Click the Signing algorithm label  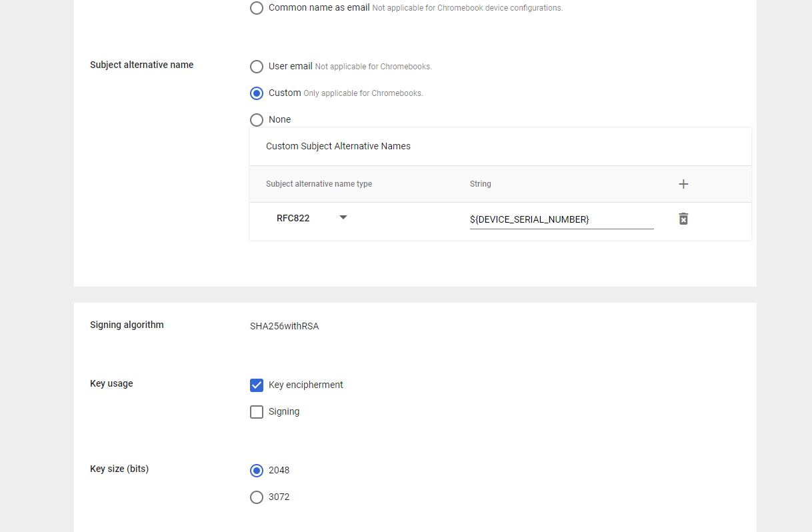click(x=127, y=325)
